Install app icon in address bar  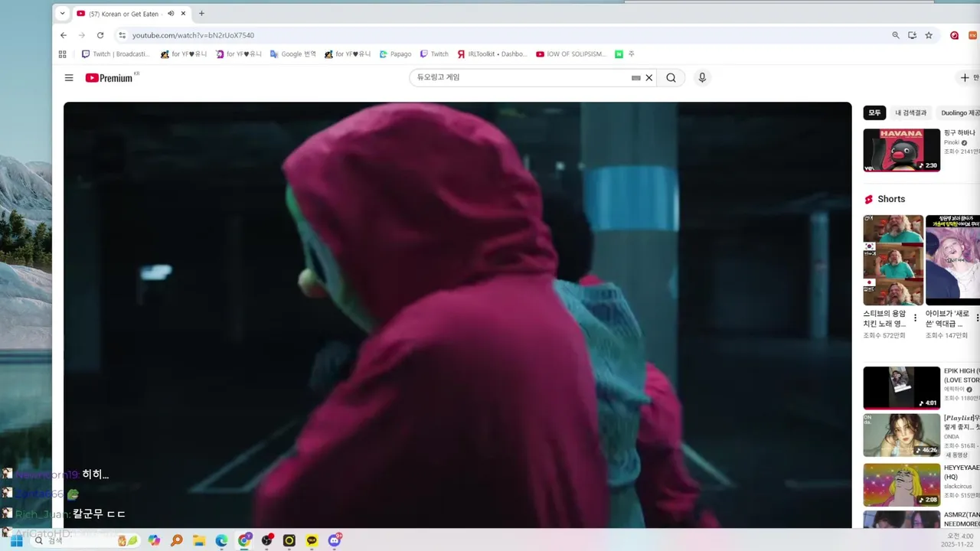[913, 35]
